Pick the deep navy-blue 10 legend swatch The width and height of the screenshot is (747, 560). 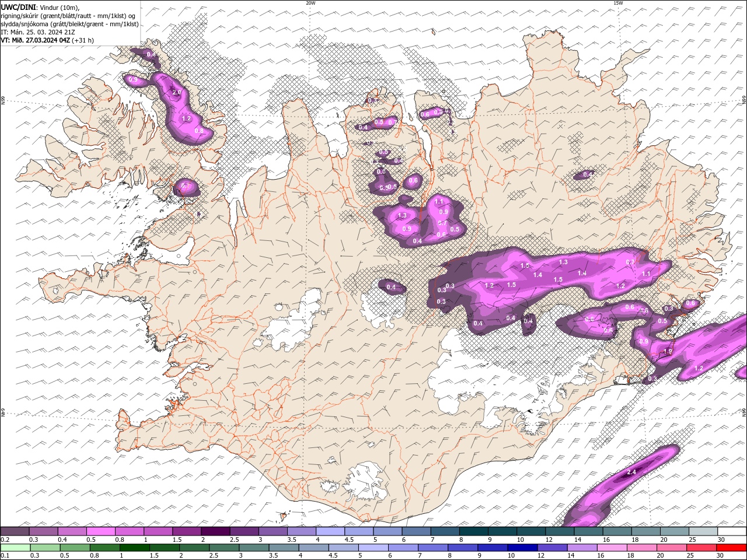tap(523, 548)
